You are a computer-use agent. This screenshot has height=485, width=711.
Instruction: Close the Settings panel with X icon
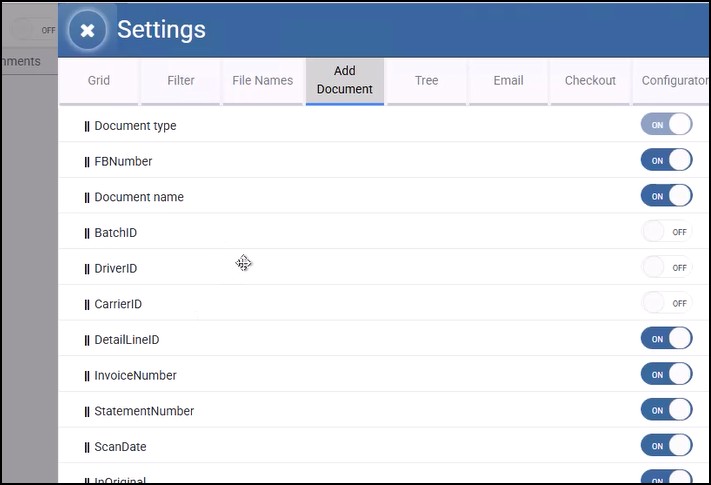pos(87,30)
